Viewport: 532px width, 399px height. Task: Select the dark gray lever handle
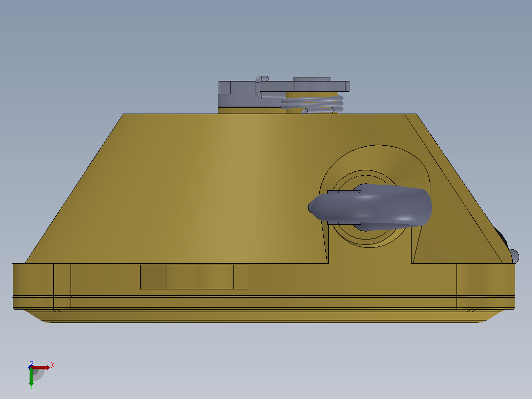point(370,207)
